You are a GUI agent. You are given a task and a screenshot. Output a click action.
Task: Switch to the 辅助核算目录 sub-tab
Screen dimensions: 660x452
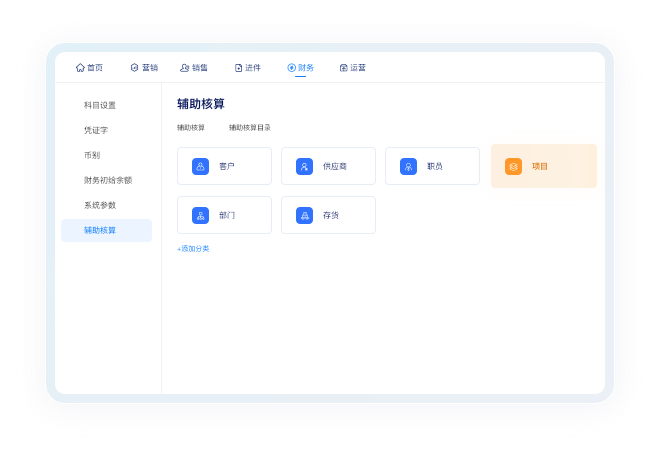[x=249, y=128]
